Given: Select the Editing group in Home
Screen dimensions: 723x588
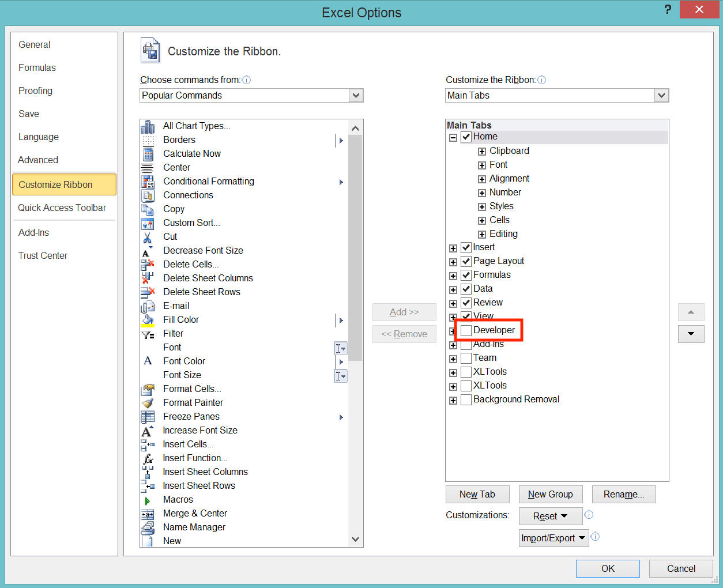Looking at the screenshot, I should pyautogui.click(x=503, y=233).
